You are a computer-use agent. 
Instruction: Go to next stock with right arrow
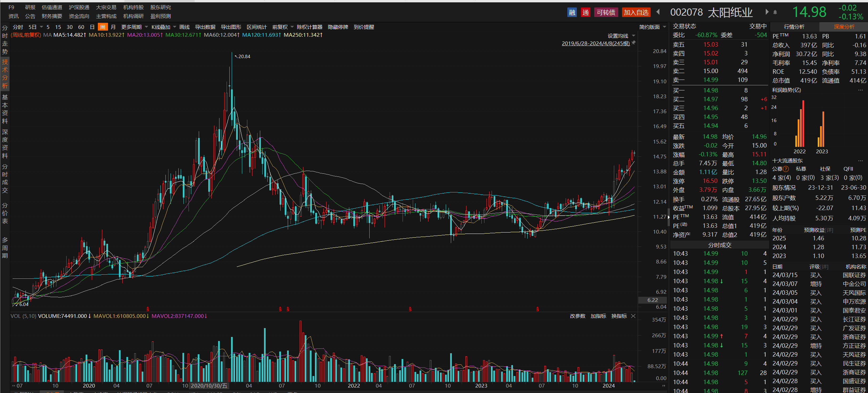(x=767, y=12)
